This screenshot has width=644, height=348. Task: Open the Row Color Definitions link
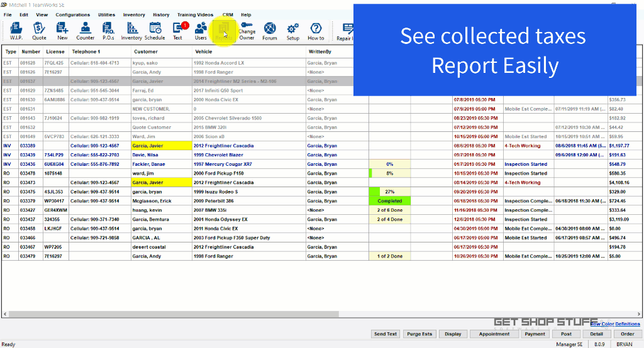pyautogui.click(x=615, y=324)
